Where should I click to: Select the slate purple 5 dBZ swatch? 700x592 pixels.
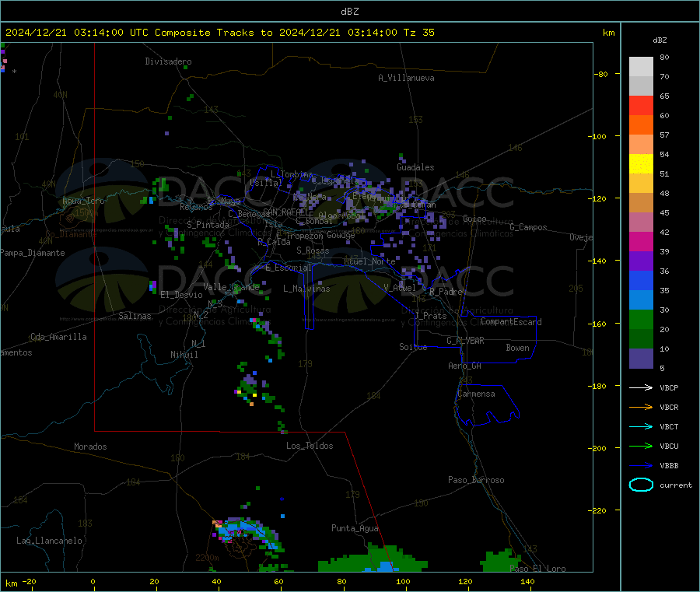(641, 359)
